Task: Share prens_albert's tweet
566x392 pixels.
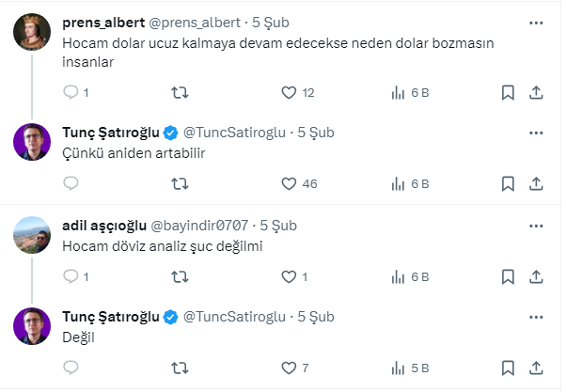Action: point(536,92)
